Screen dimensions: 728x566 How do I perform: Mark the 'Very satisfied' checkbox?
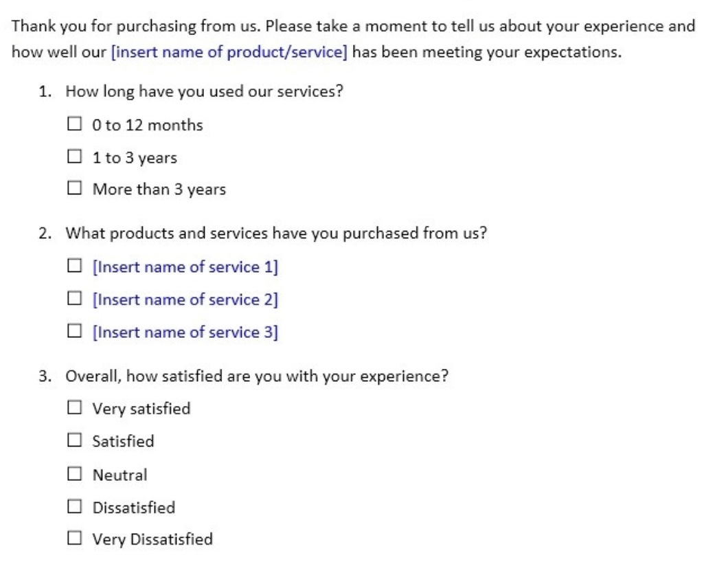coord(73,409)
